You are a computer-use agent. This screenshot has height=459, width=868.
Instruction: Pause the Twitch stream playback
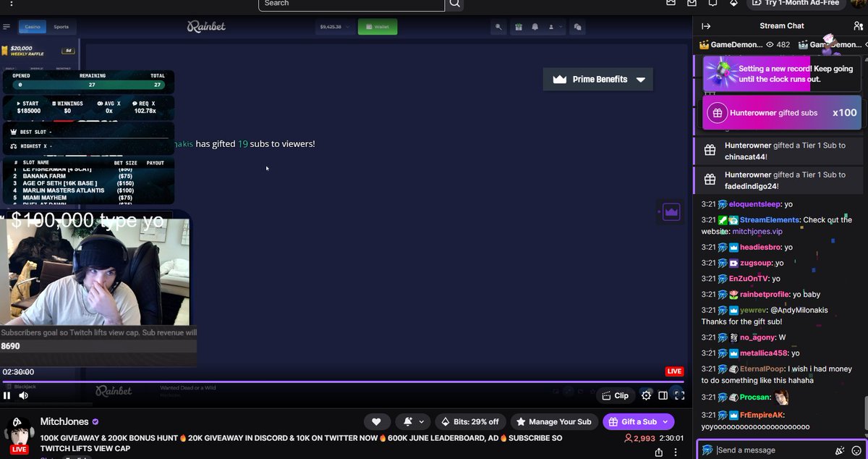[x=7, y=395]
